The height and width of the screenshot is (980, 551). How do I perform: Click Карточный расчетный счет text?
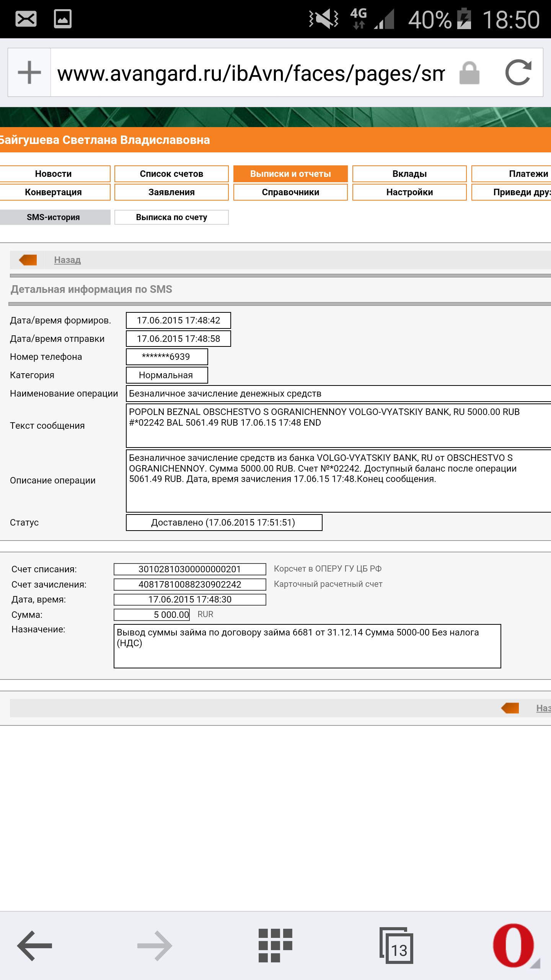tap(328, 584)
